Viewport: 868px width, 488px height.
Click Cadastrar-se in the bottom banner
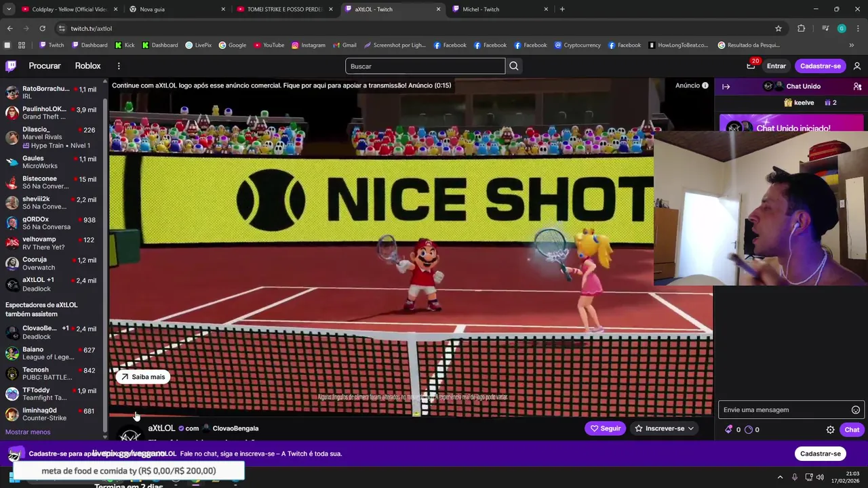point(821,453)
